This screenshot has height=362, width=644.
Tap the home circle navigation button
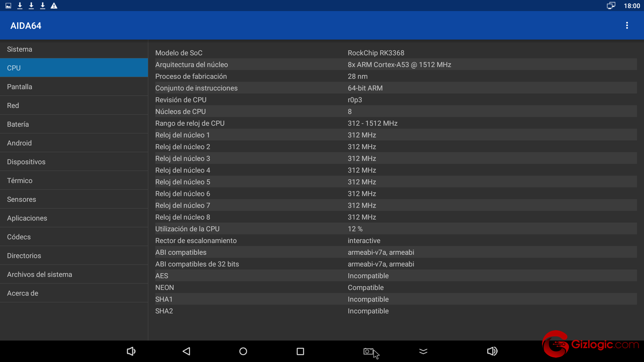[243, 351]
